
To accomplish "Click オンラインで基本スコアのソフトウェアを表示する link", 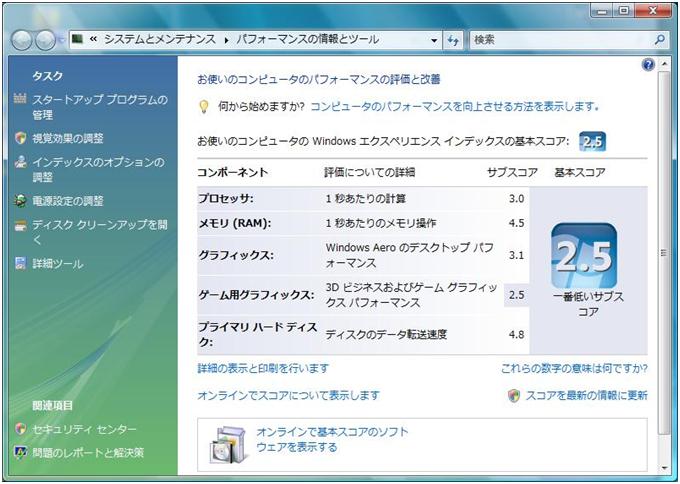I will (x=333, y=439).
